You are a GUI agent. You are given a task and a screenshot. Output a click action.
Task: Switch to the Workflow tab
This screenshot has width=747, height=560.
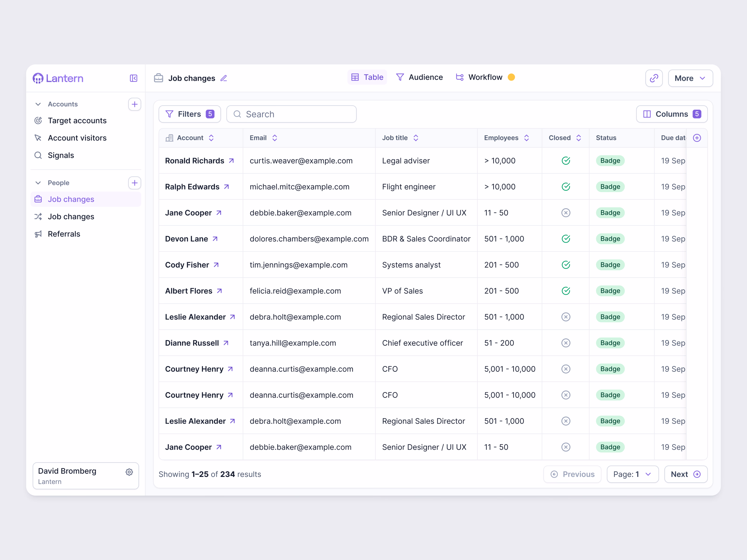pos(485,77)
